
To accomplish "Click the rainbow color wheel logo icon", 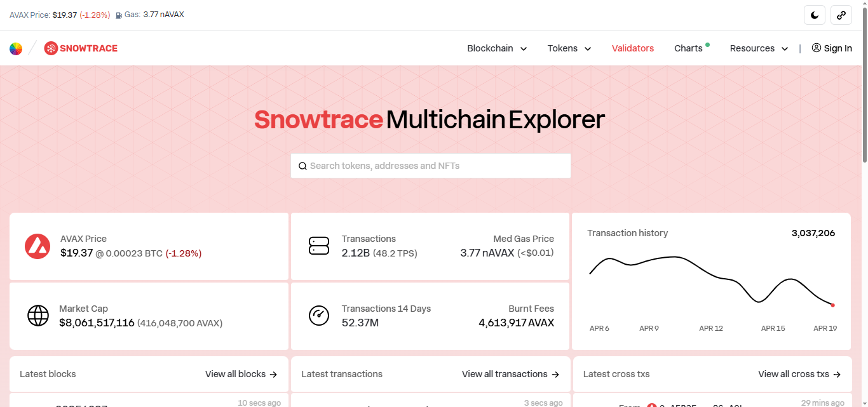I will coord(16,48).
